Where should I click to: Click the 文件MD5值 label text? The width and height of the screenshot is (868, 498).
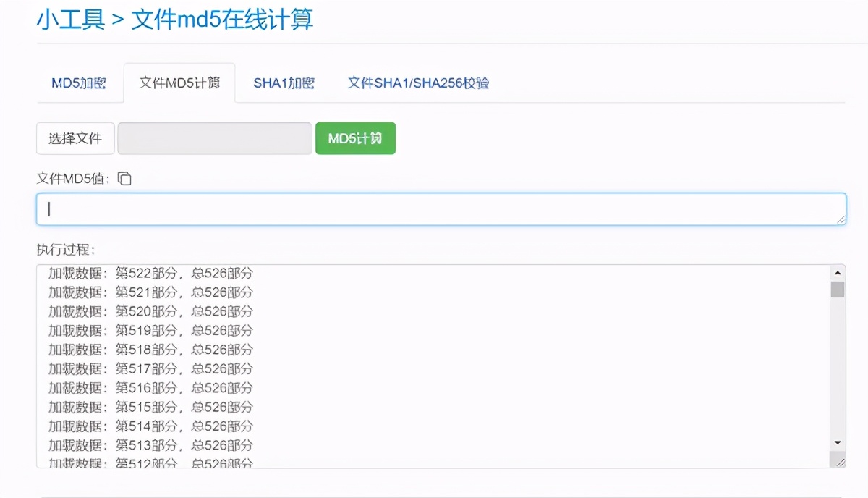coord(75,179)
